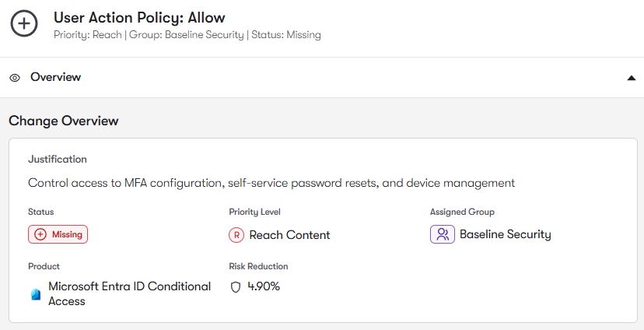Click the Reach Content priority text
The width and height of the screenshot is (644, 330).
point(289,235)
